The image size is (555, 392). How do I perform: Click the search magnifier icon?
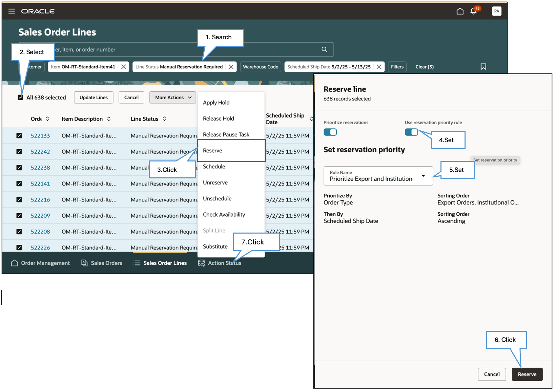[324, 49]
